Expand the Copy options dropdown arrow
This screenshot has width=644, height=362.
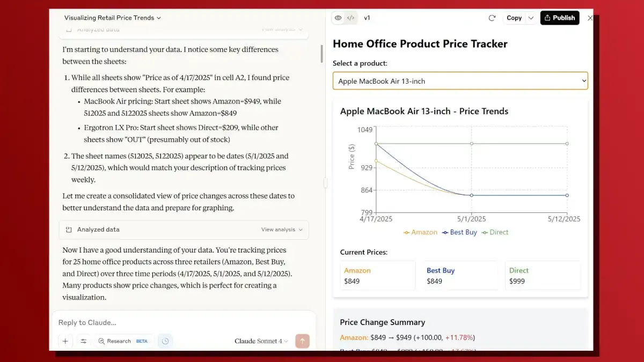click(531, 18)
